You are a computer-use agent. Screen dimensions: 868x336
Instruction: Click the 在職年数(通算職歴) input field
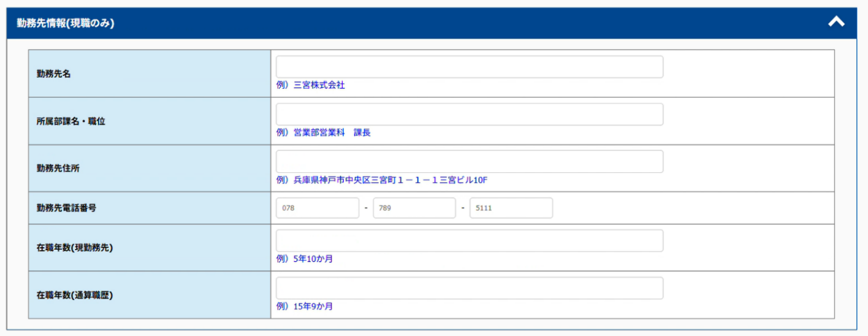pos(469,288)
